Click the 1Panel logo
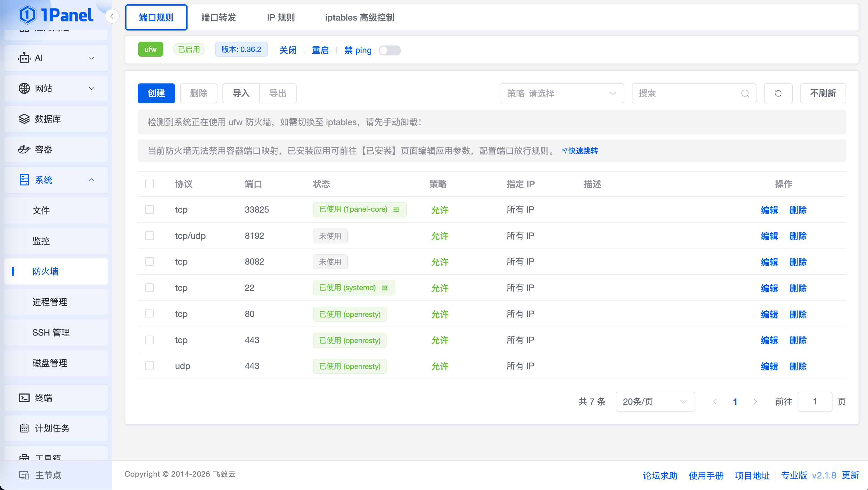Image resolution: width=868 pixels, height=490 pixels. (56, 15)
